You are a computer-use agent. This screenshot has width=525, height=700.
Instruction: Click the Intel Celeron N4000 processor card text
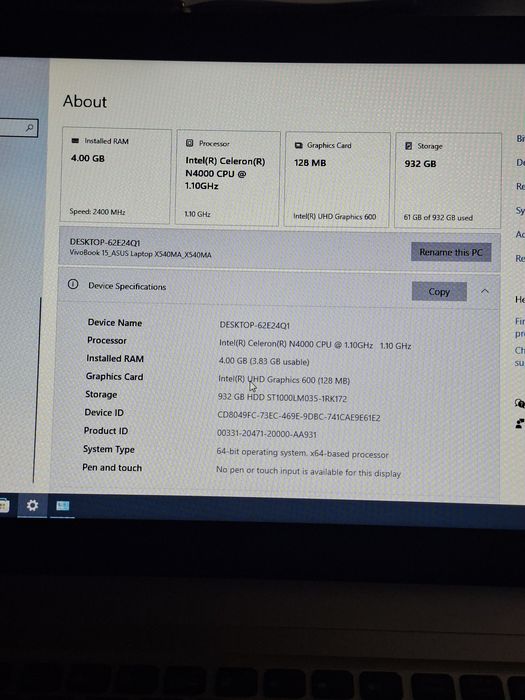pyautogui.click(x=225, y=174)
